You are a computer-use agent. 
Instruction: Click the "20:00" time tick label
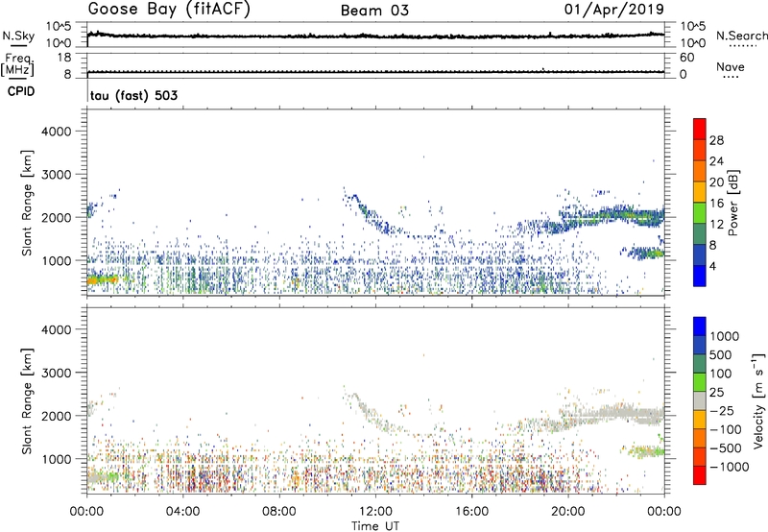(x=567, y=512)
